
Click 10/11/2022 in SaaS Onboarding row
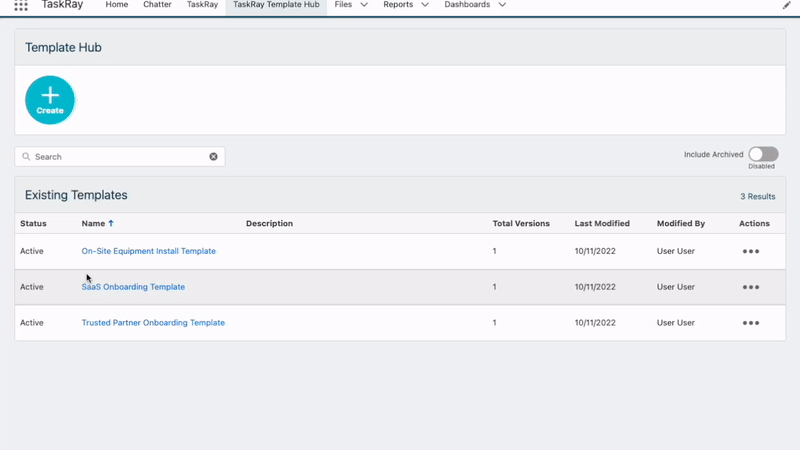(595, 287)
